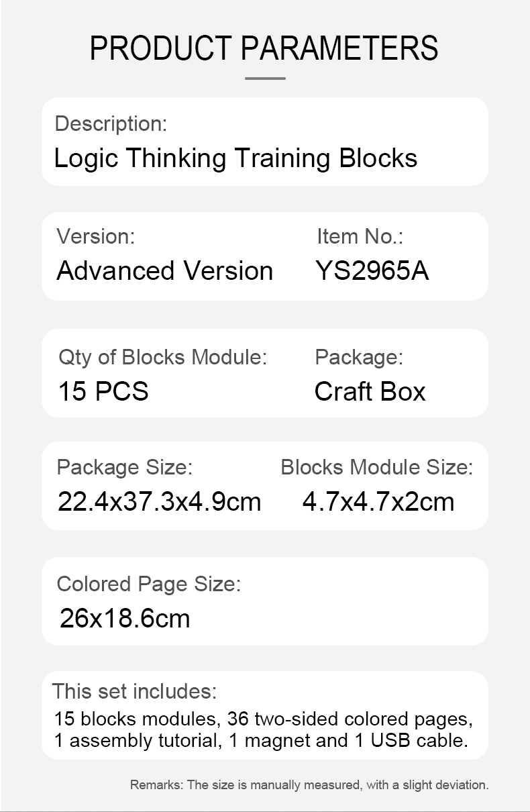Screen dimensions: 530x812
Task: Click the Item No. label
Action: [360, 236]
